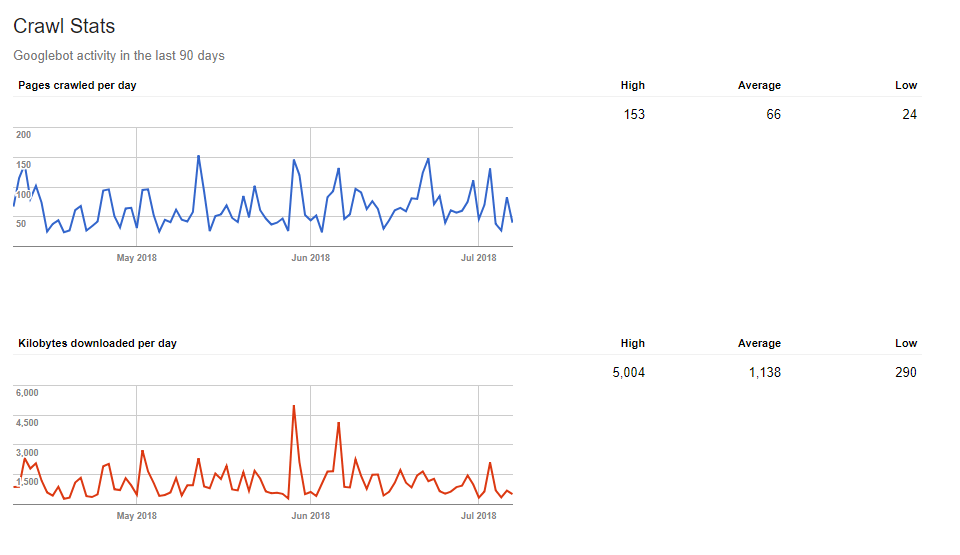Click Jul 2018 on the red chart axis

[x=478, y=516]
